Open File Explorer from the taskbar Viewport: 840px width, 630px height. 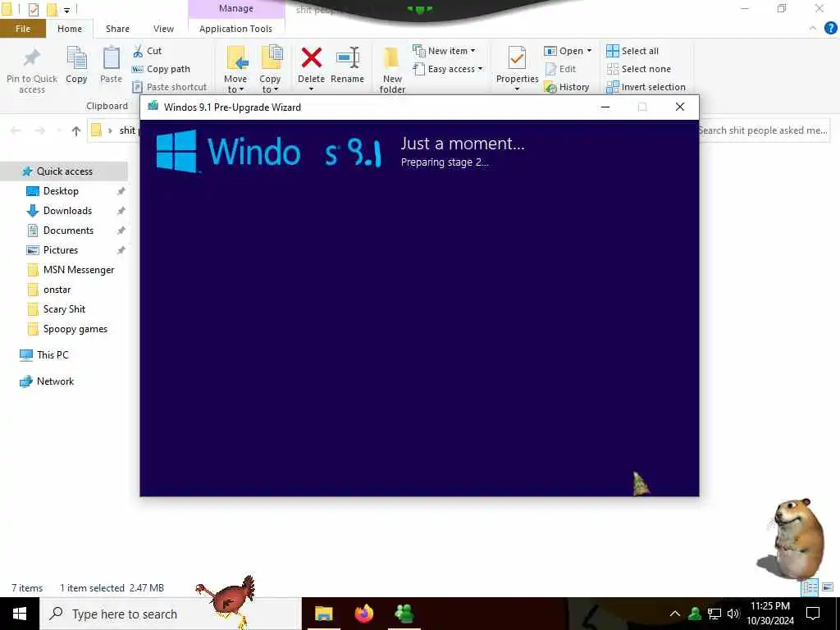click(x=323, y=614)
